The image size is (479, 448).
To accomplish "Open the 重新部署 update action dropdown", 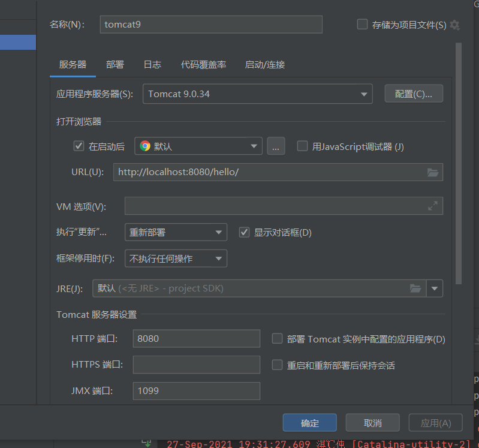I will [176, 232].
